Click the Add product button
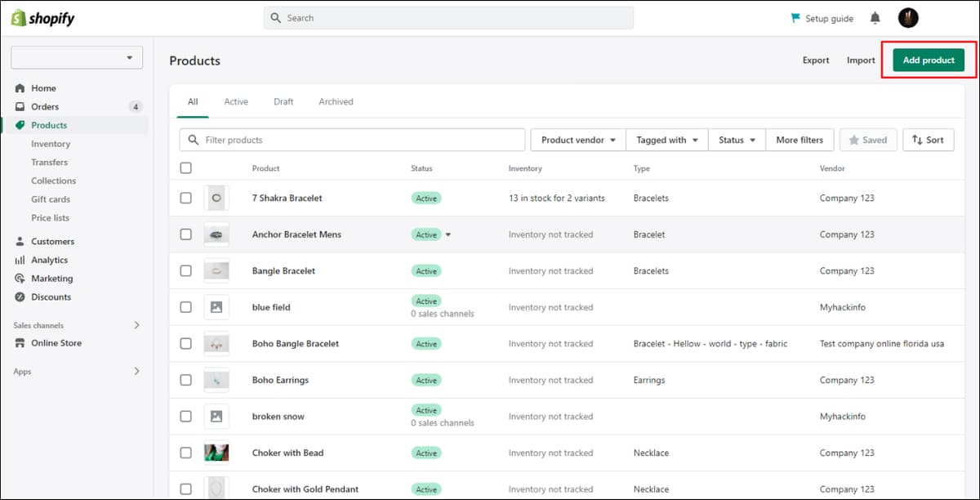This screenshot has width=980, height=500. [929, 60]
